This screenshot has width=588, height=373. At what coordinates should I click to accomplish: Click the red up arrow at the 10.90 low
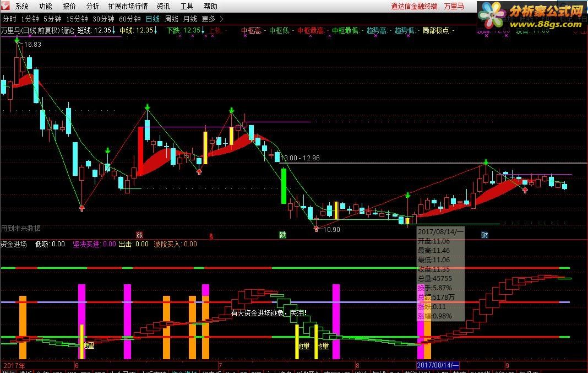click(316, 229)
